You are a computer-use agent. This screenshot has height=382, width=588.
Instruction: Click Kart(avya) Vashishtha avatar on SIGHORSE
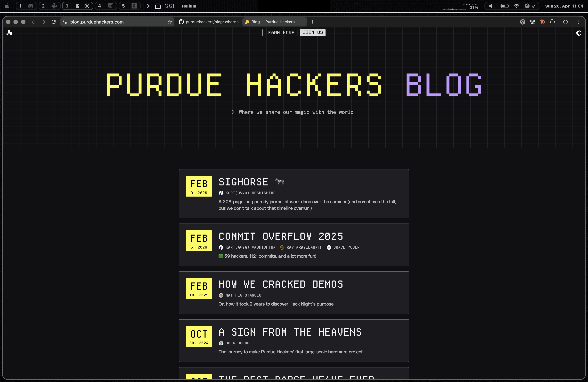(x=221, y=193)
